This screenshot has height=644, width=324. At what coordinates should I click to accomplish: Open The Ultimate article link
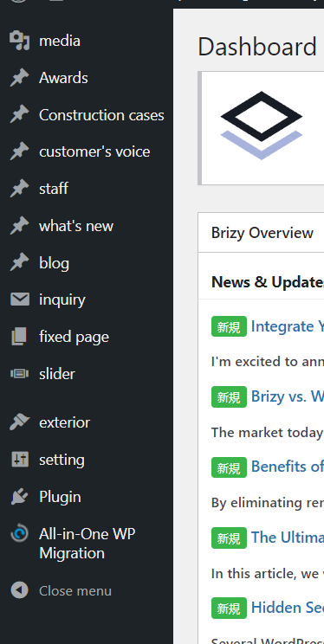pyautogui.click(x=288, y=538)
